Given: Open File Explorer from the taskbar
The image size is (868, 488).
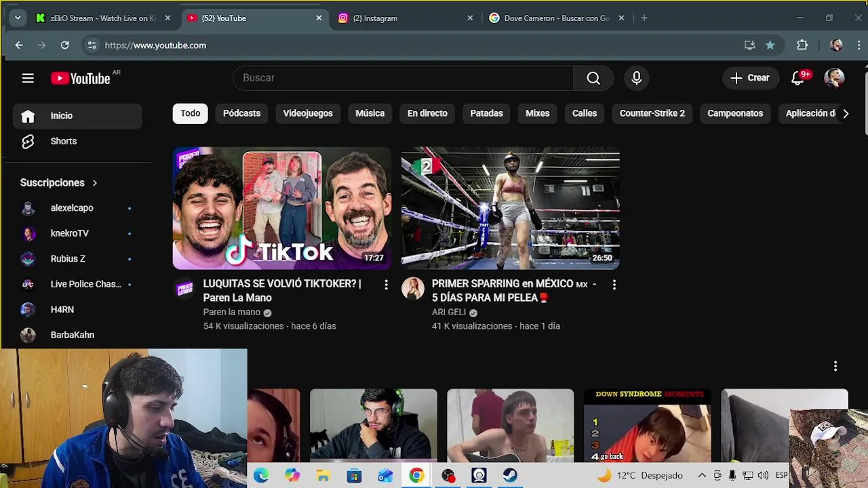Looking at the screenshot, I should [x=323, y=476].
